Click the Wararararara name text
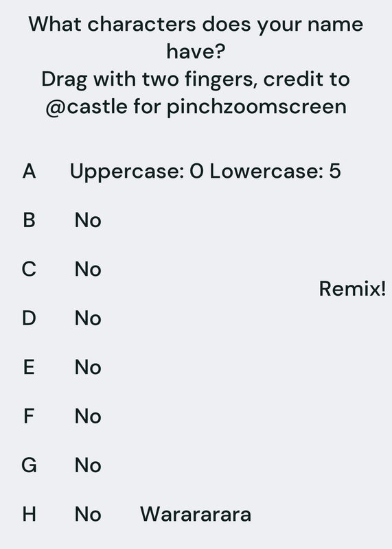Screen dimensions: 392x549 click(196, 514)
